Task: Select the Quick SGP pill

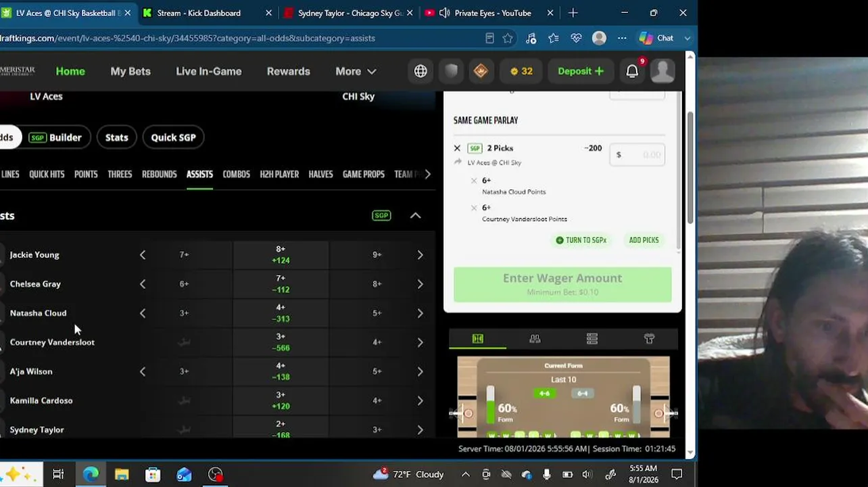Action: click(173, 137)
